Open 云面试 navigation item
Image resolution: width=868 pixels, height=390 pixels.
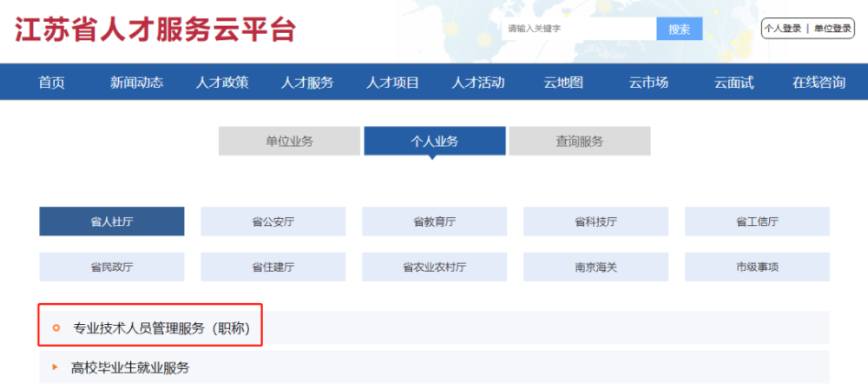733,83
